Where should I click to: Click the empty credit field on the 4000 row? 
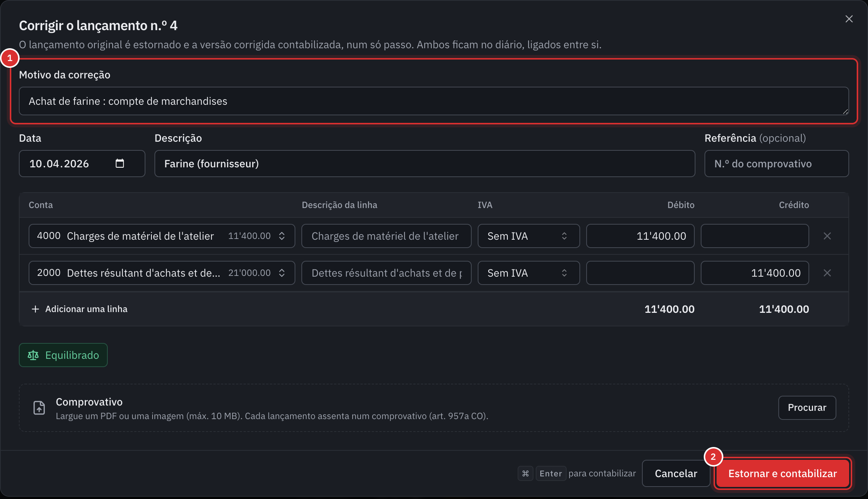tap(755, 236)
